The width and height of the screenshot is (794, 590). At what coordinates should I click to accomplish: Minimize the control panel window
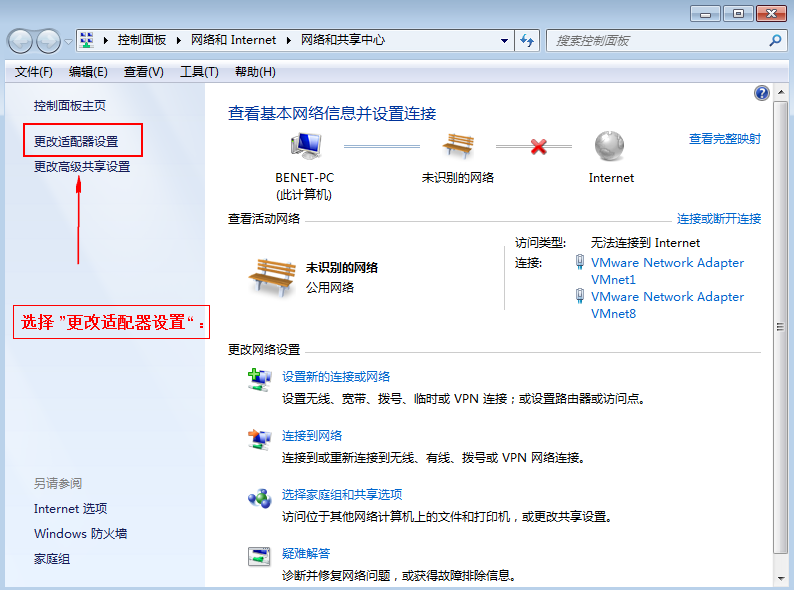tap(705, 14)
